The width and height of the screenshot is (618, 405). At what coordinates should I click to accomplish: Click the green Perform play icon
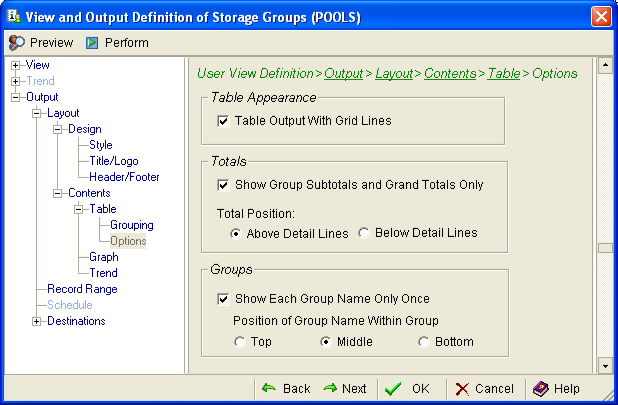click(92, 43)
